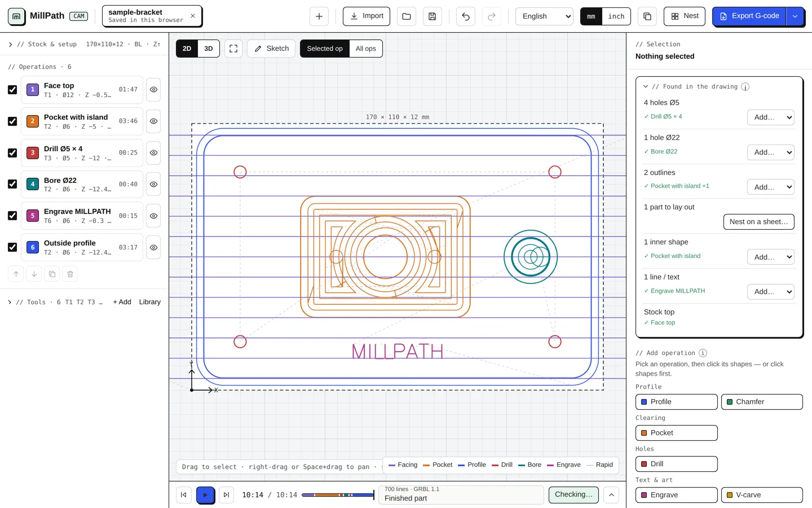
Task: Uncheck the Engrave MILLPATH operation
Action: 12,216
